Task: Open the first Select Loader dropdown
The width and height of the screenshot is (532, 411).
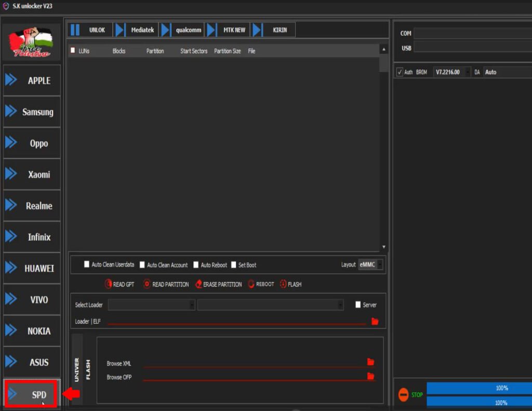Action: [x=151, y=305]
